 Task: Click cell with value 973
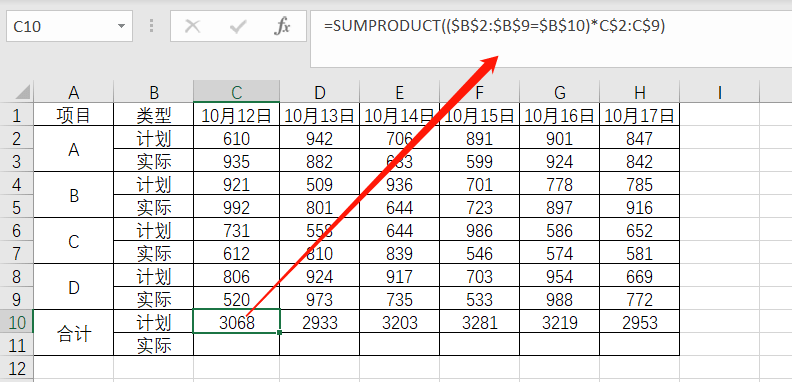click(x=319, y=299)
